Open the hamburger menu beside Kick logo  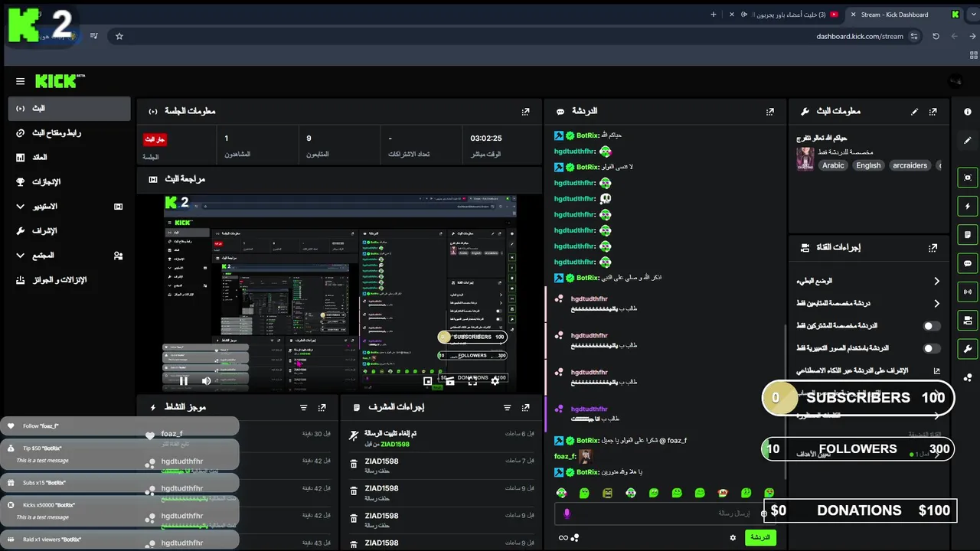(20, 81)
